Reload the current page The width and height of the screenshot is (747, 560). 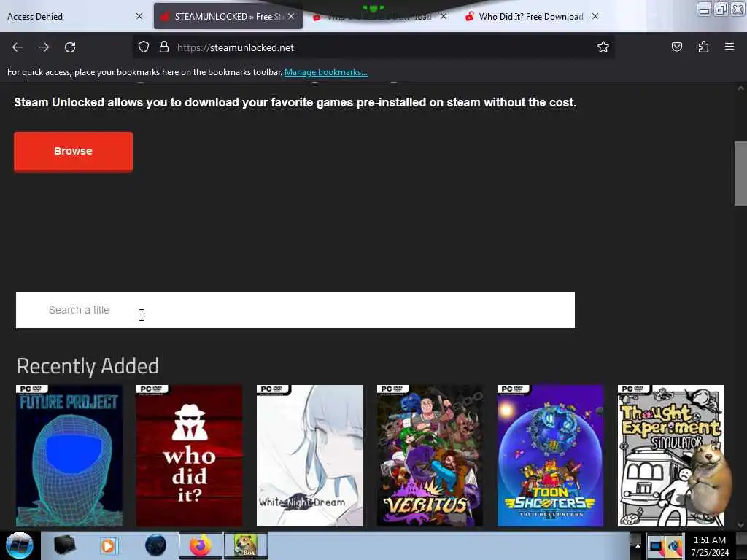tap(70, 47)
